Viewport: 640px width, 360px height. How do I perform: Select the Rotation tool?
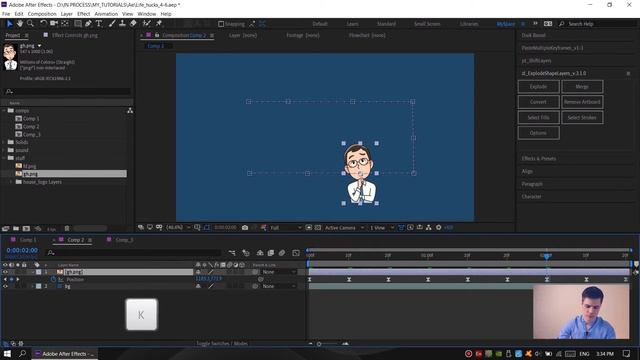coord(43,24)
